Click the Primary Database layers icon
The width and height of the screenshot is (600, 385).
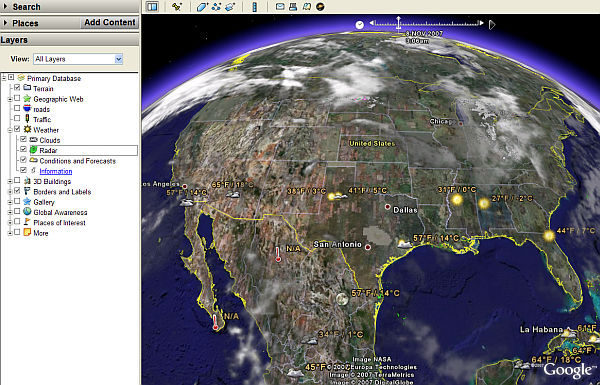point(21,78)
